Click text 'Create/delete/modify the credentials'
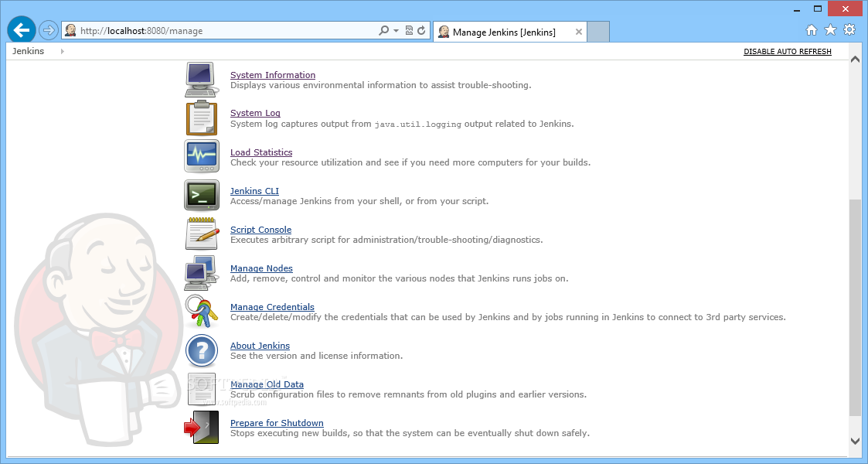The height and width of the screenshot is (464, 868). [x=309, y=317]
